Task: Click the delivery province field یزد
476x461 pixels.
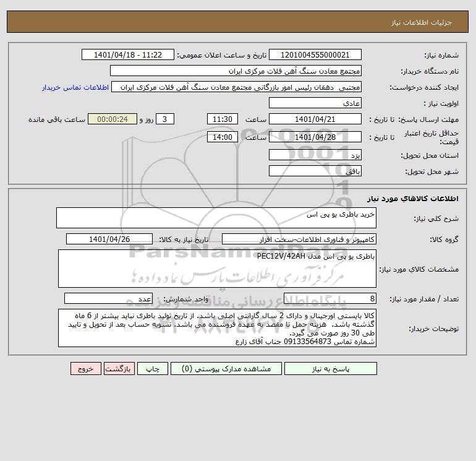Action: pyautogui.click(x=315, y=155)
